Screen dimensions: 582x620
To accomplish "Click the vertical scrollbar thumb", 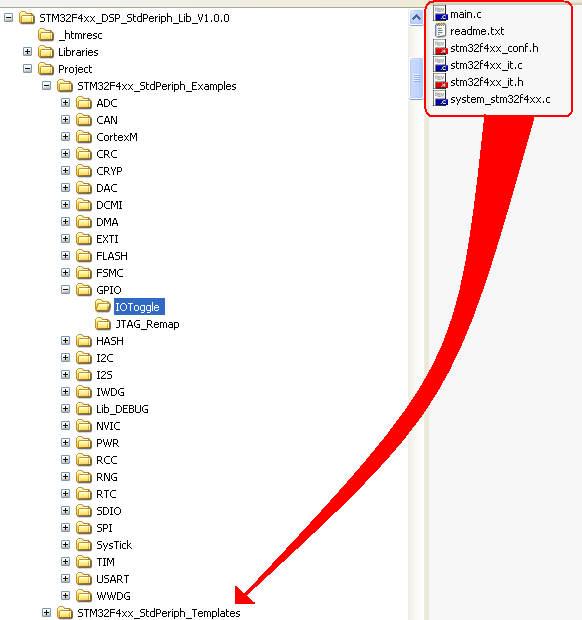I will pyautogui.click(x=416, y=78).
